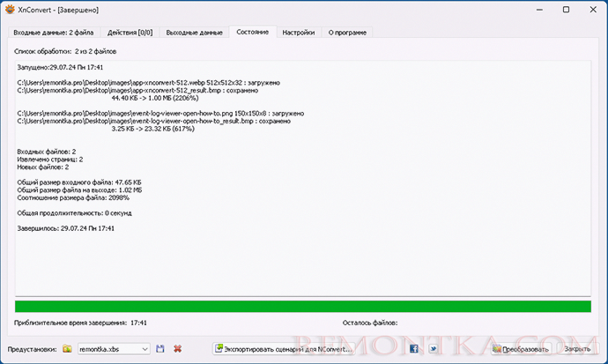This screenshot has width=608, height=364.
Task: Click Общий размер файла на выходе: 1.02 МБ
Action: [x=79, y=190]
